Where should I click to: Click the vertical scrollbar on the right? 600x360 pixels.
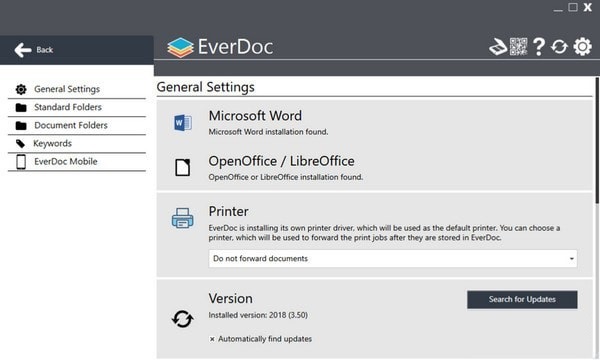pyautogui.click(x=597, y=141)
